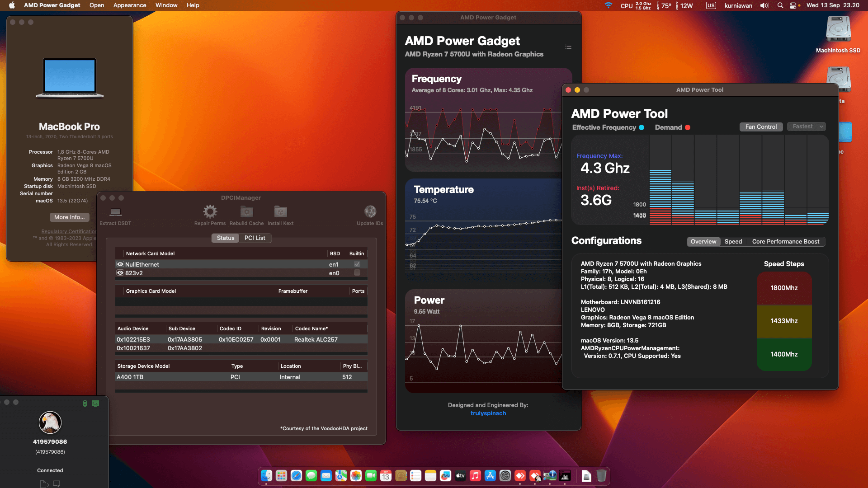The width and height of the screenshot is (868, 488).
Task: Toggle Builtin checkbox for en0
Action: pos(357,273)
